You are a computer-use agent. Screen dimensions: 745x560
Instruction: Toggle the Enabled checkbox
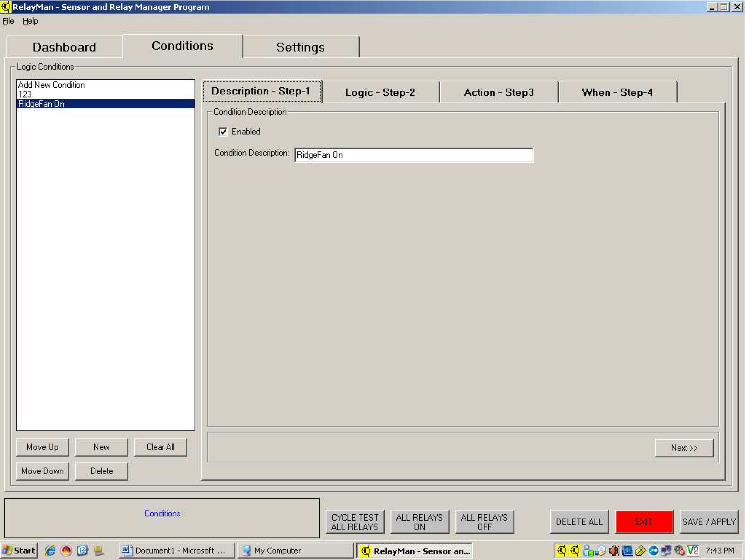223,132
